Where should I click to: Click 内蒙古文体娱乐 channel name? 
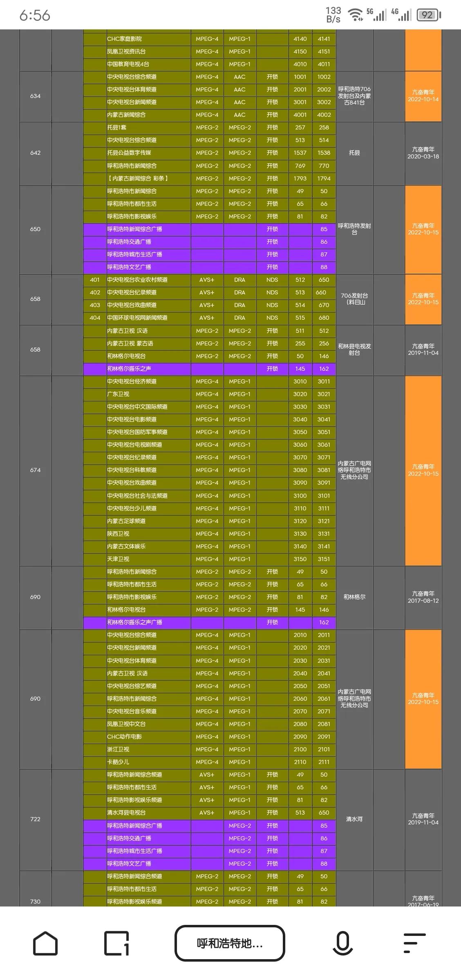click(126, 546)
